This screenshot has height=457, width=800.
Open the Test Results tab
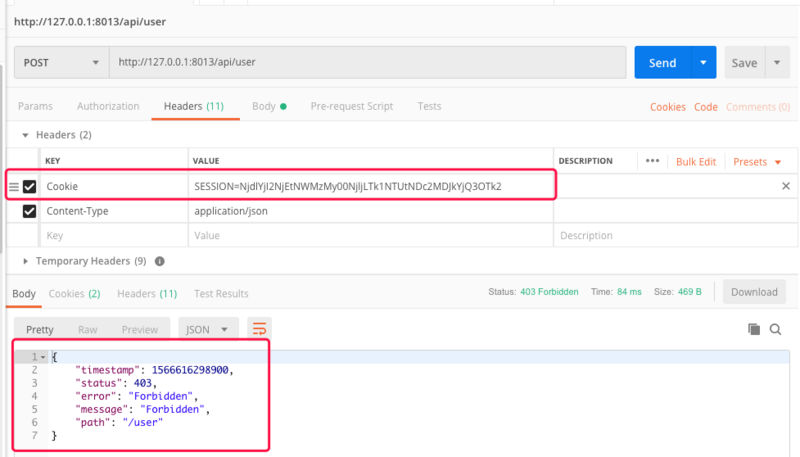coord(221,294)
